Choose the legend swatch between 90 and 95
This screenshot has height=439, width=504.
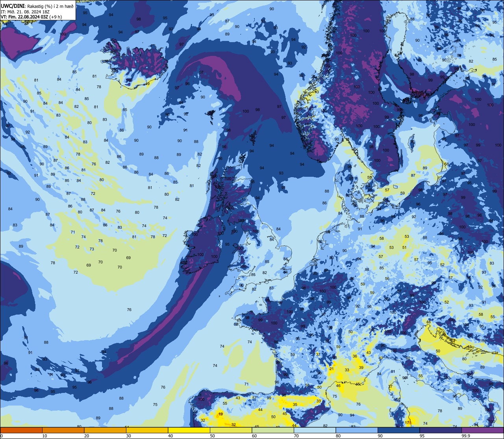coord(398,430)
